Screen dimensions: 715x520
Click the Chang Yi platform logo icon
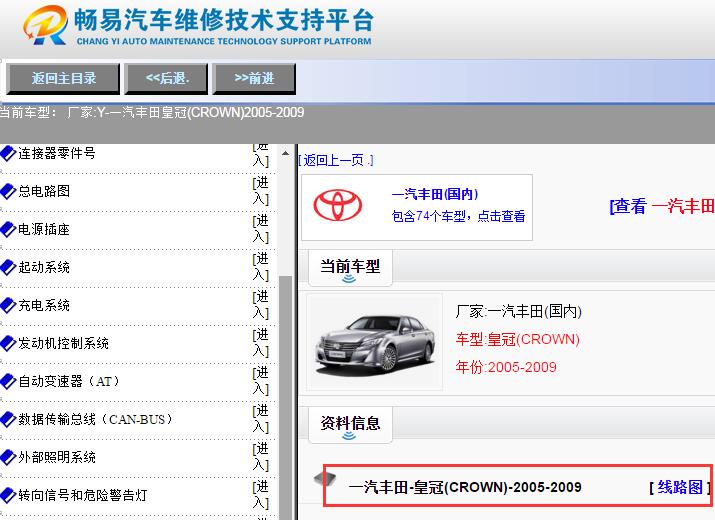coord(46,26)
